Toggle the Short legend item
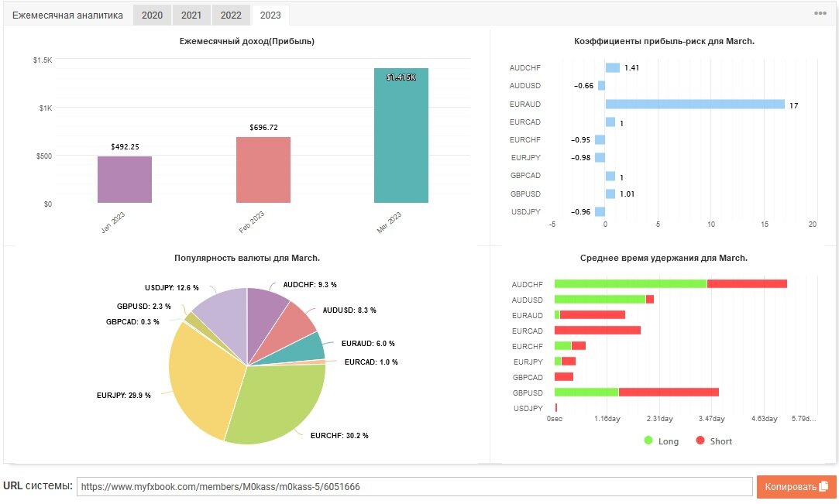This screenshot has width=839, height=504. pos(713,441)
